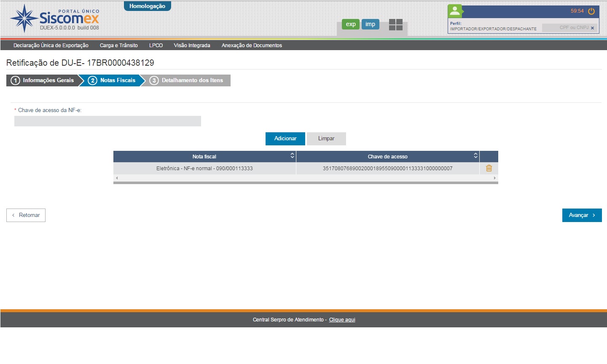Image resolution: width=607 pixels, height=364 pixels.
Task: Switch to the exp export module
Action: tap(351, 24)
